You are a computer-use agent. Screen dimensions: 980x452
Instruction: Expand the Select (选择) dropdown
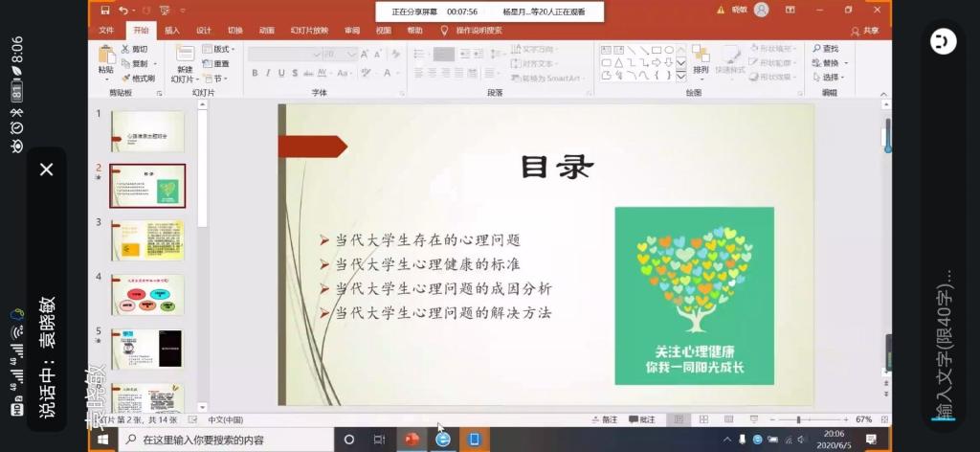point(829,77)
